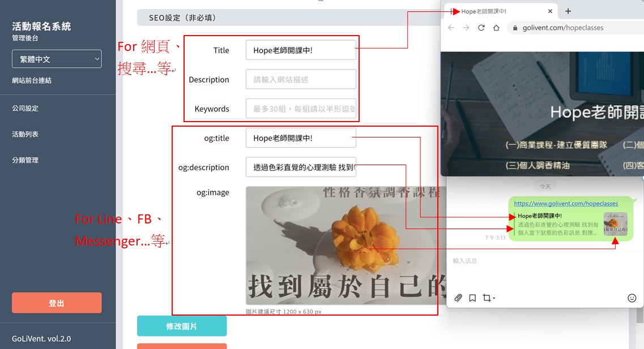Viewport: 644px width, 349px height.
Task: Click the paperclip attachment icon in chat
Action: coord(458,298)
